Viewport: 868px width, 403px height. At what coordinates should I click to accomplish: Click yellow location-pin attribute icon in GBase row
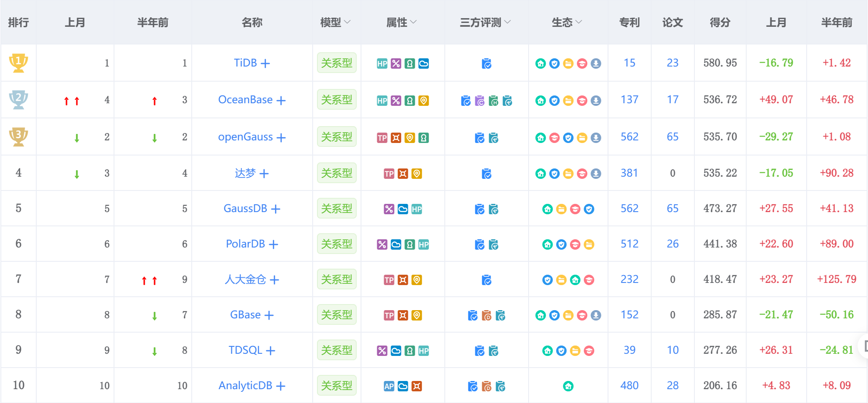pos(417,316)
